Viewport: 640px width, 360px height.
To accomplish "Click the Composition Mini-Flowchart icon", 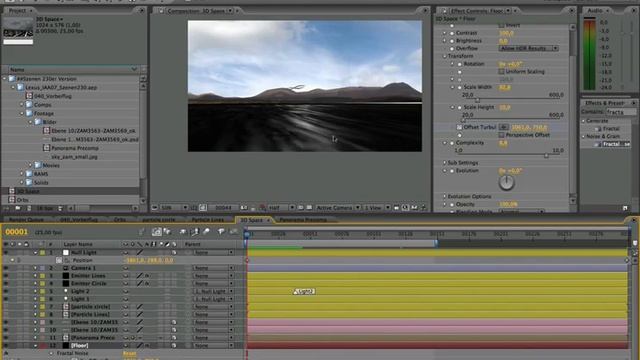I will (x=142, y=232).
